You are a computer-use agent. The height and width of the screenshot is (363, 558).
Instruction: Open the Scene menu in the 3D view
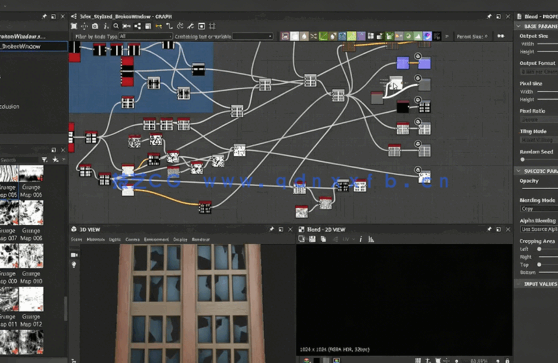tap(76, 239)
